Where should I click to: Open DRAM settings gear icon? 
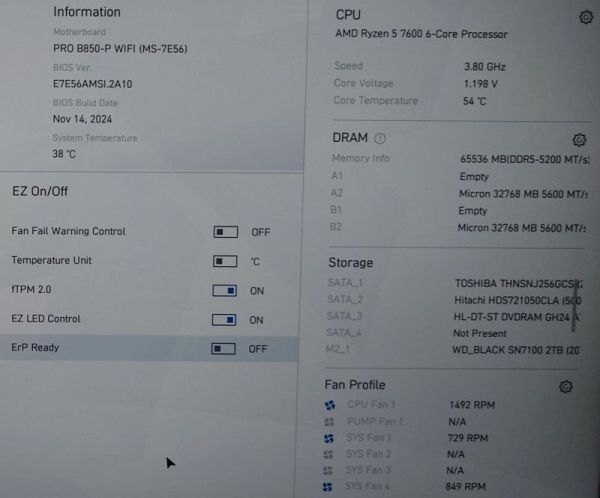click(578, 140)
